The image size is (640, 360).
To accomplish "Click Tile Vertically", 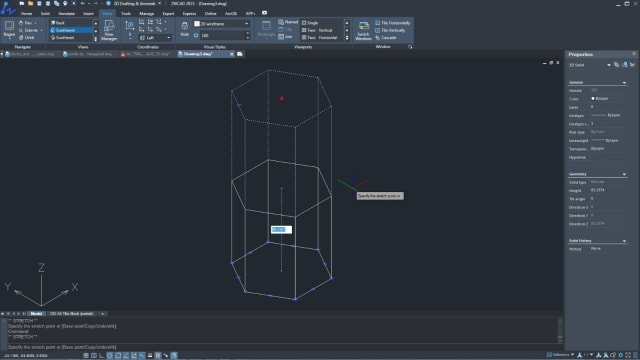I will [x=390, y=30].
